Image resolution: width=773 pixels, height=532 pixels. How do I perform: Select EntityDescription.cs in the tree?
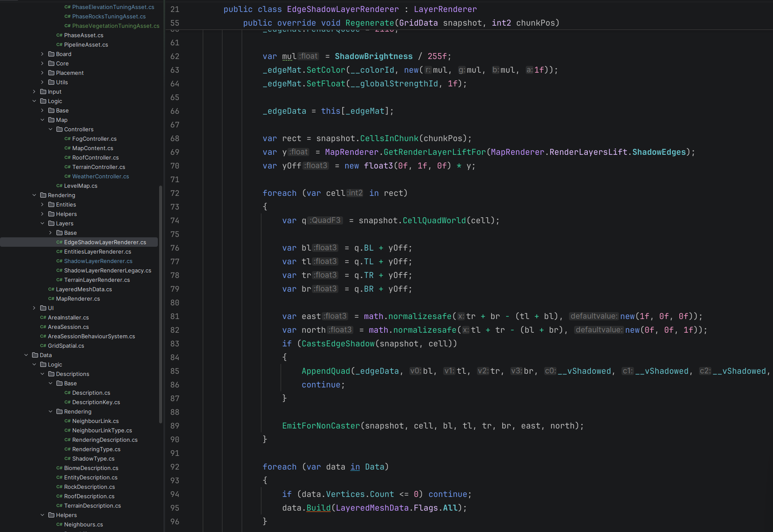[x=91, y=478]
